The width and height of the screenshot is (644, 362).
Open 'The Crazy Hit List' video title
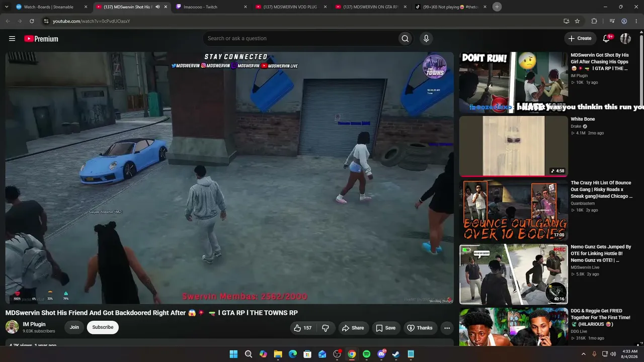point(602,190)
